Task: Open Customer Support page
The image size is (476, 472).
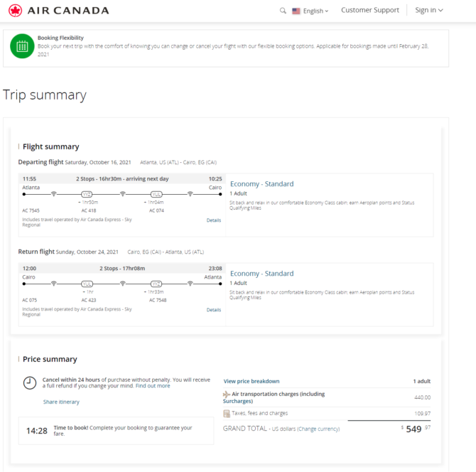Action: click(x=369, y=11)
